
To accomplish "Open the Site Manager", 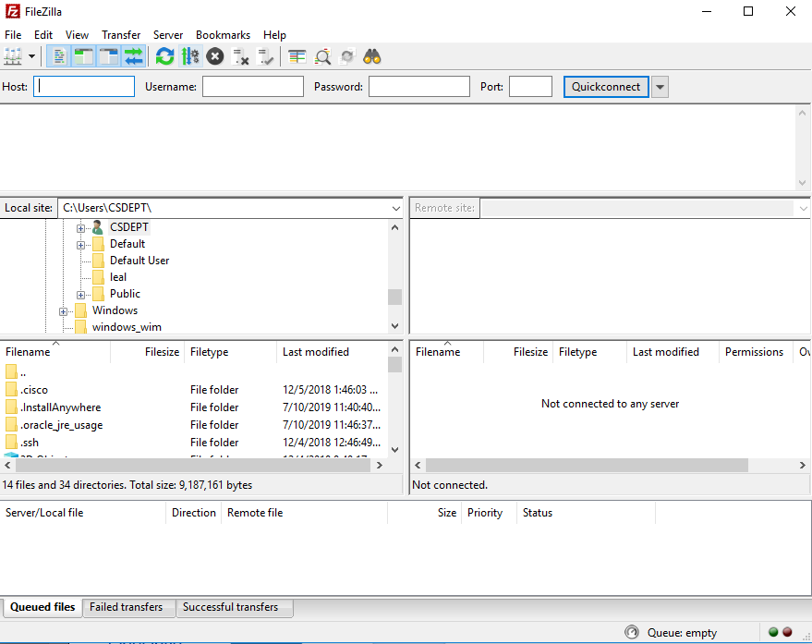I will click(13, 56).
